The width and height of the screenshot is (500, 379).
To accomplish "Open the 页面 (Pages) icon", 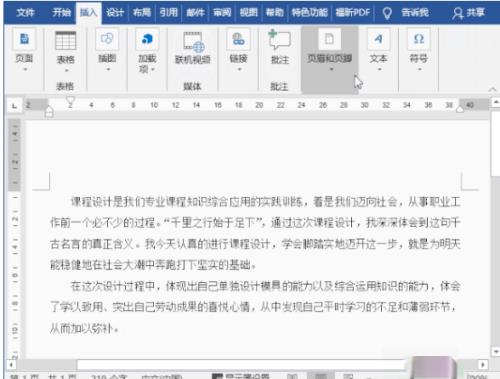I will [24, 39].
